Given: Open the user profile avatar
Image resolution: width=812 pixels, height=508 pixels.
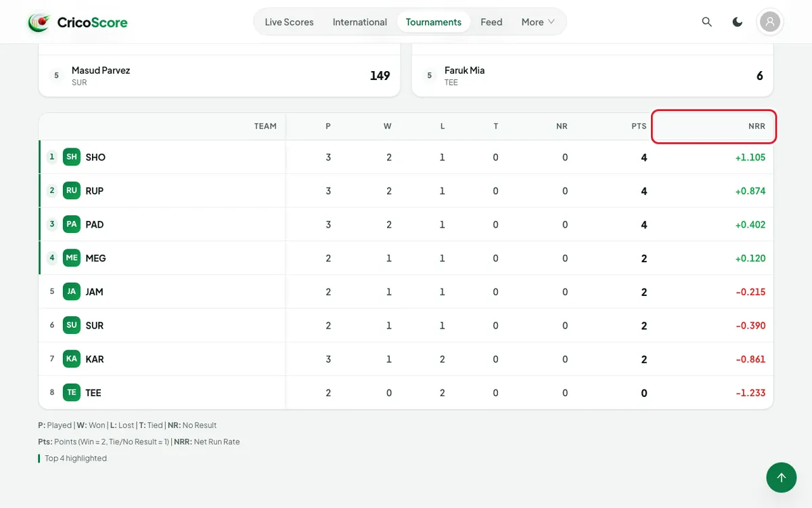Looking at the screenshot, I should click(x=770, y=22).
